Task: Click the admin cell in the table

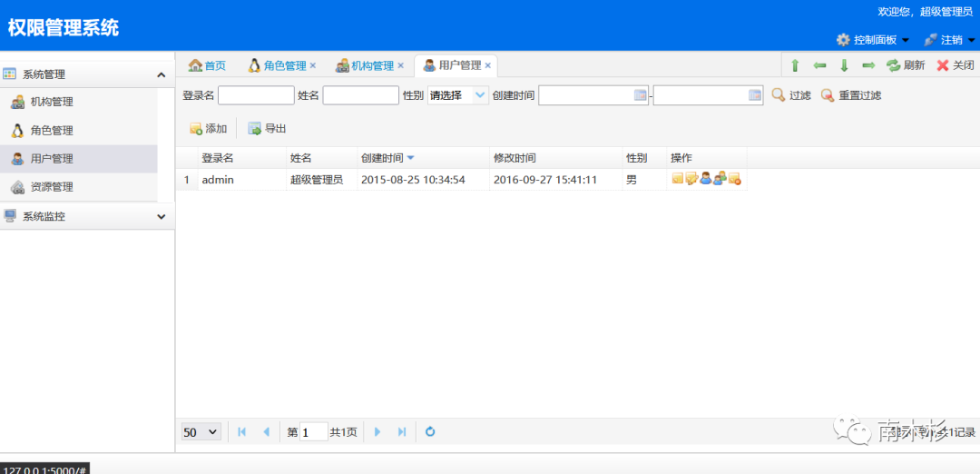Action: (242, 180)
